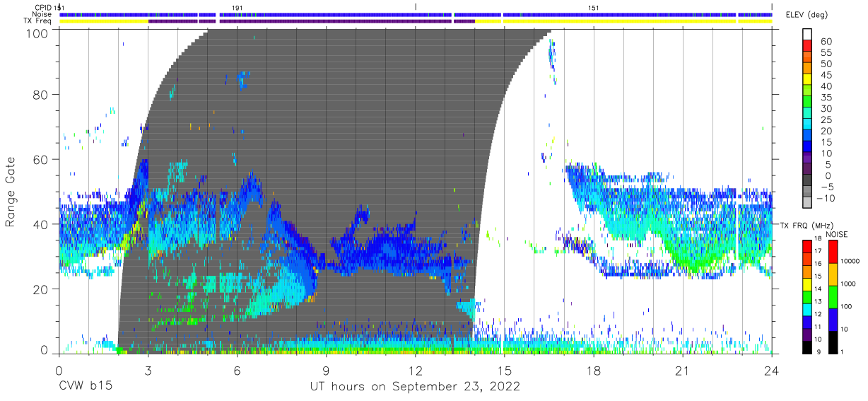Click the x-axis hour label '9'
This screenshot has width=868, height=401.
(x=326, y=370)
